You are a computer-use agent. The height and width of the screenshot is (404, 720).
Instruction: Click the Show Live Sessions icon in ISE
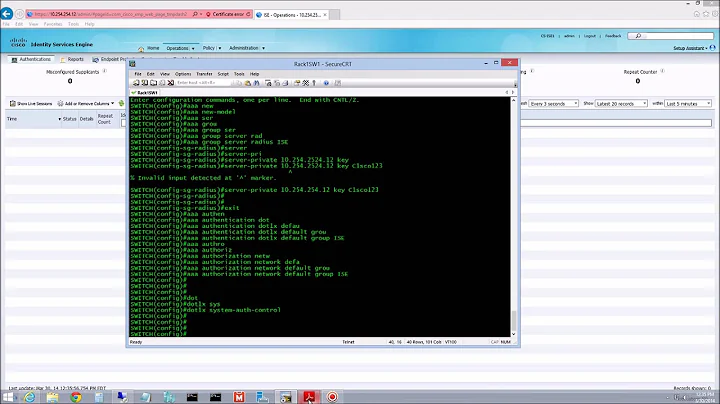13,104
